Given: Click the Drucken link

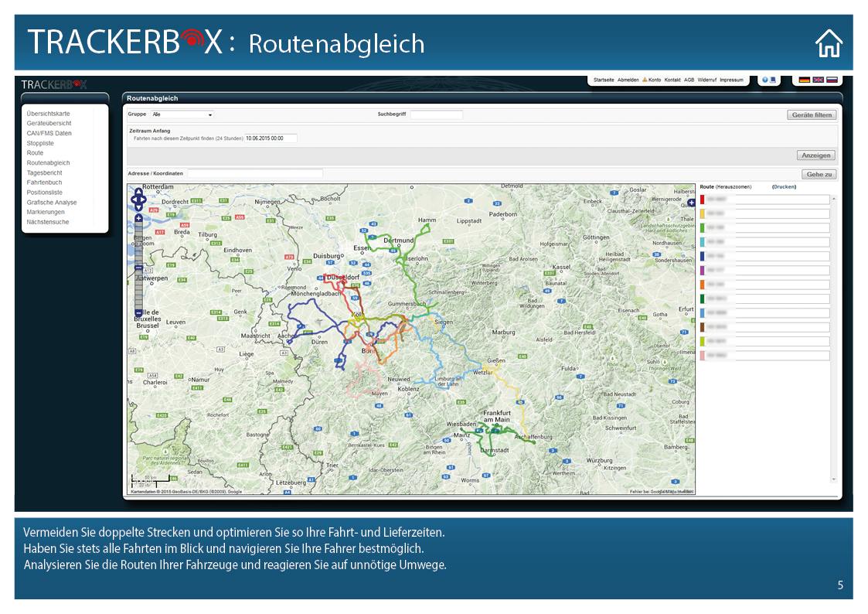Looking at the screenshot, I should click(784, 187).
